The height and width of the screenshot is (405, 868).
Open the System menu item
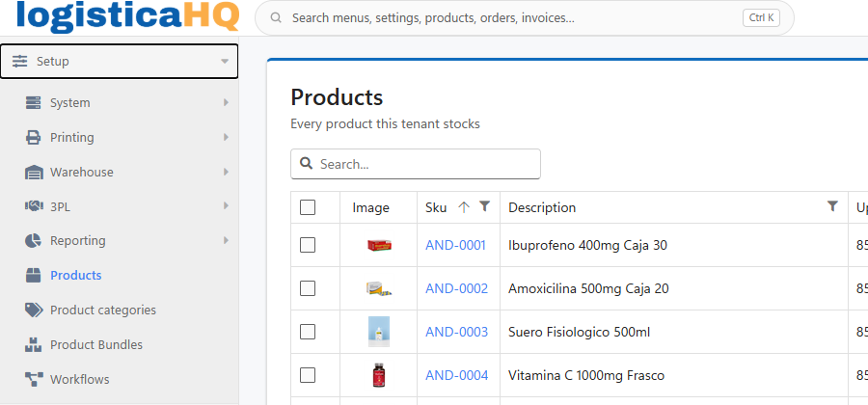tap(119, 103)
